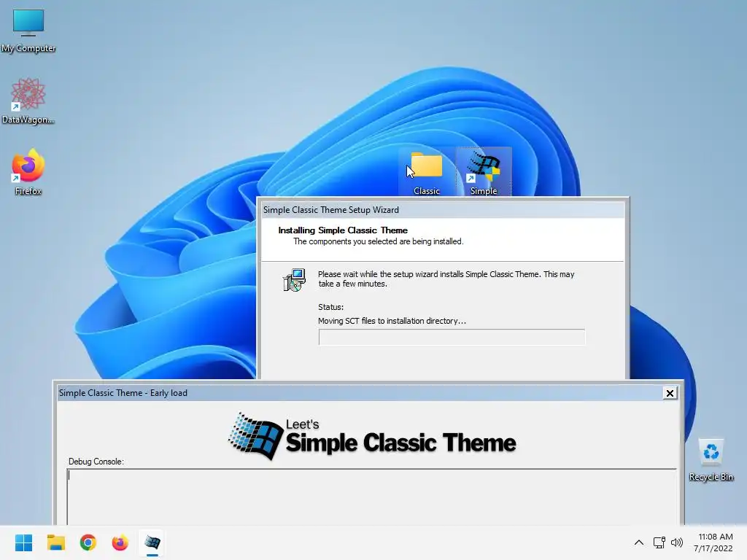Launch Chrome from the taskbar
The image size is (747, 560).
pyautogui.click(x=88, y=542)
